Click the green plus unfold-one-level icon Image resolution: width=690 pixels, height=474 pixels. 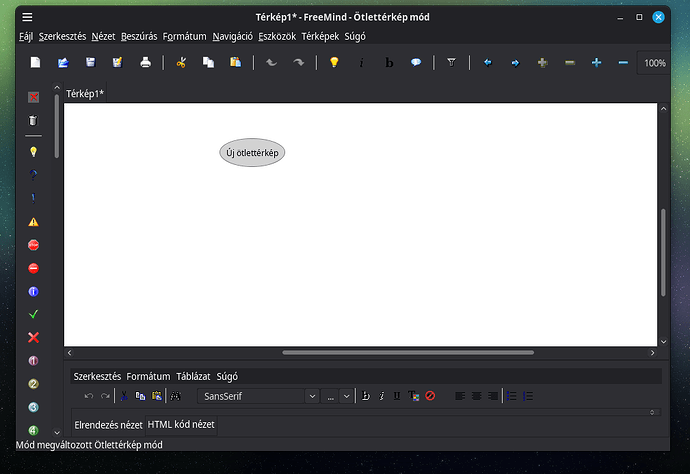542,62
